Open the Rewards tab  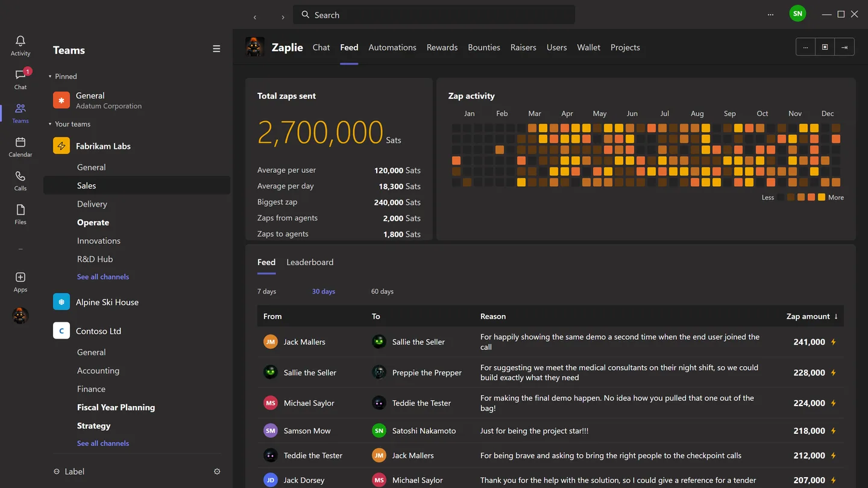[x=442, y=48]
